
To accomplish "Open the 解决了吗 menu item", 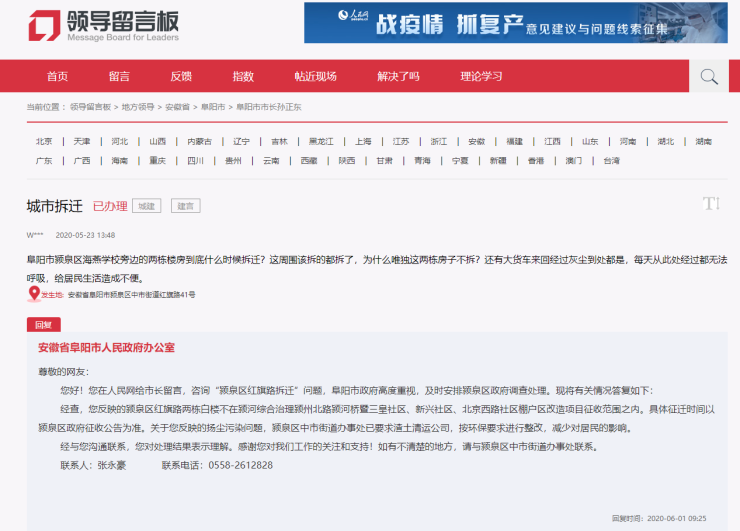I will (398, 76).
